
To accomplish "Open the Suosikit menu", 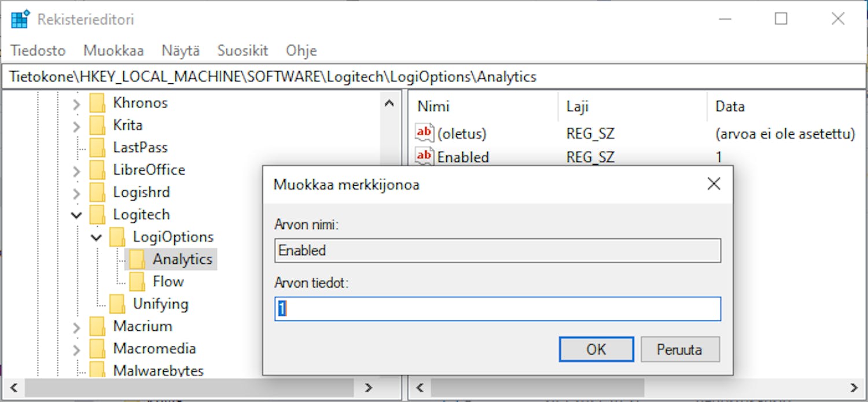I will pyautogui.click(x=242, y=51).
